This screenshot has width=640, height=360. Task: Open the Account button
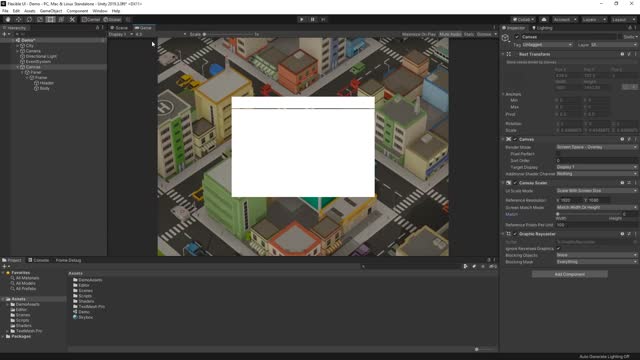[564, 19]
